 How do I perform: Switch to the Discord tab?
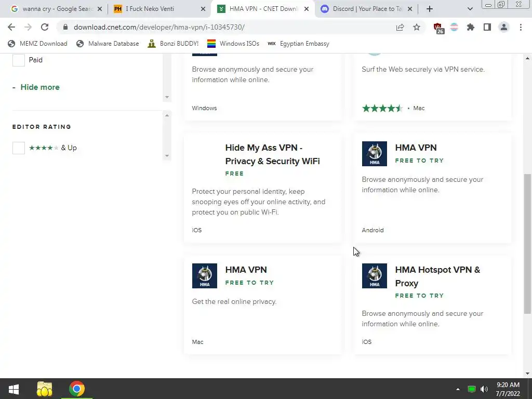click(366, 9)
